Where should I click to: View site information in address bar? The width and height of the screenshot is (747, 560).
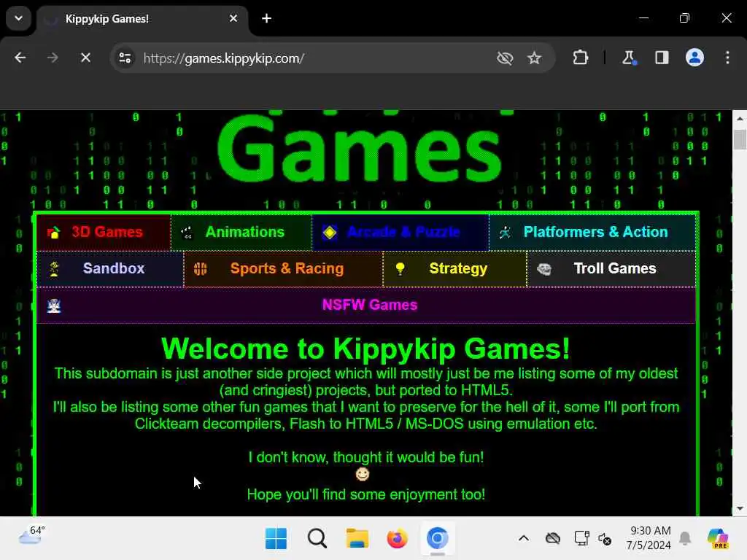(125, 58)
